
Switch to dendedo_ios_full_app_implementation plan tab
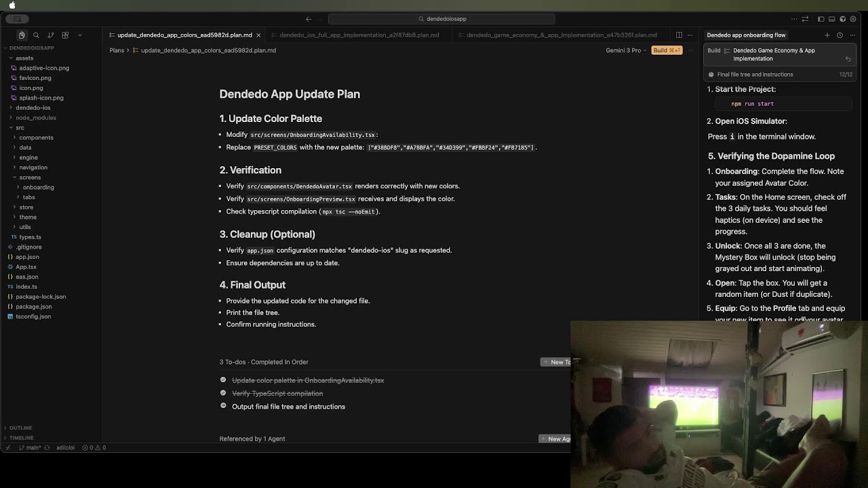[359, 35]
